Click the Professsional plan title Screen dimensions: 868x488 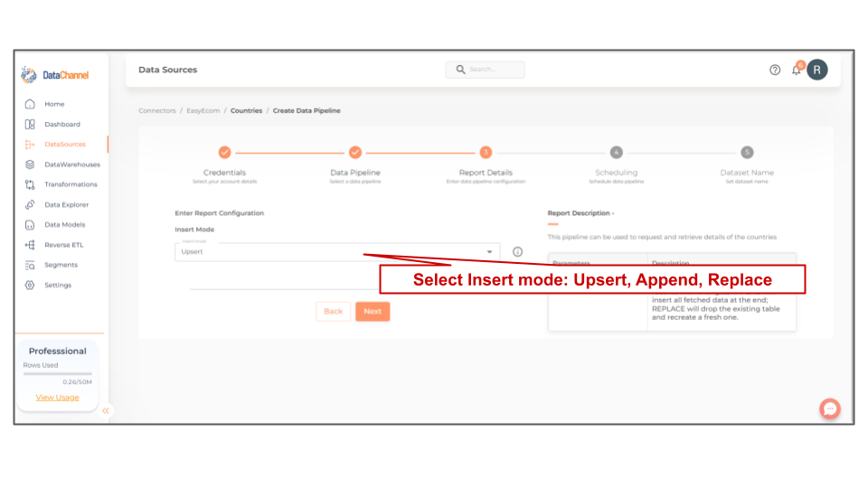pyautogui.click(x=58, y=351)
